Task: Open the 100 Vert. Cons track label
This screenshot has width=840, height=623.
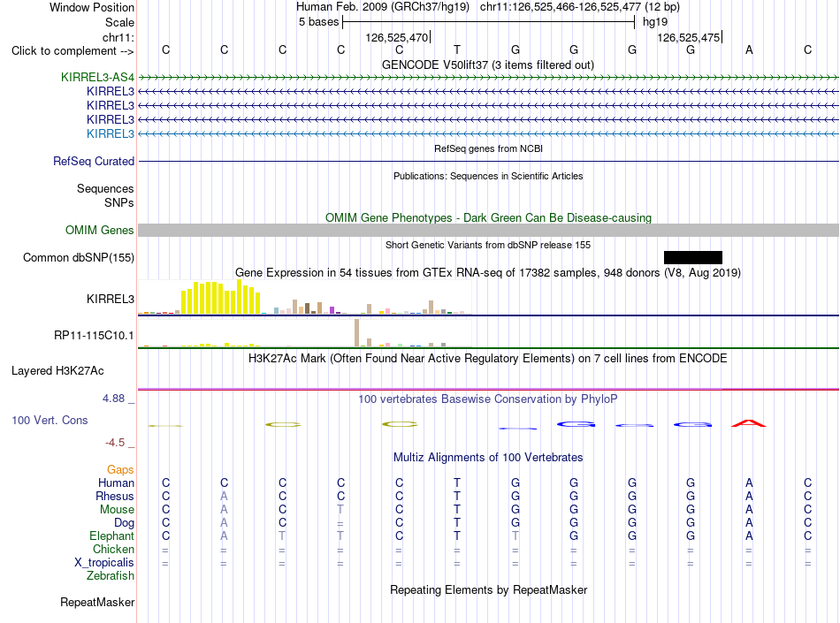Action: point(50,420)
